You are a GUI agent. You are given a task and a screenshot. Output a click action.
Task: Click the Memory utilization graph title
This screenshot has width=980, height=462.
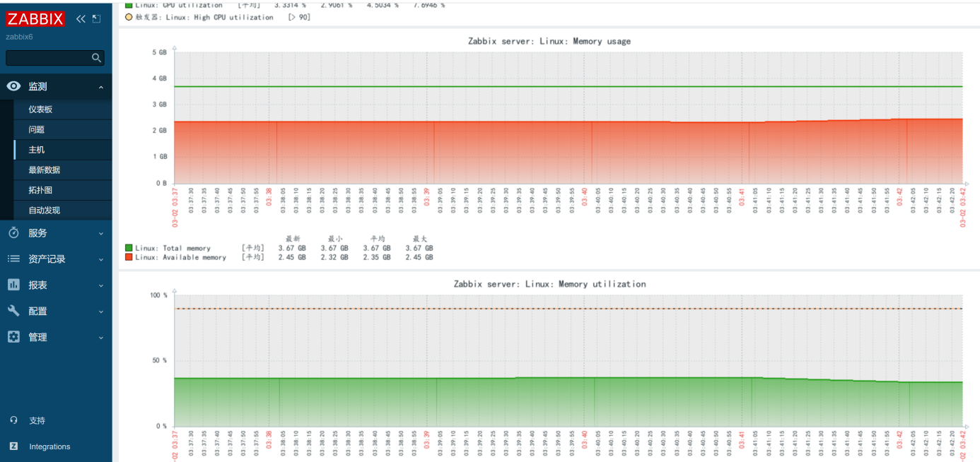point(549,284)
